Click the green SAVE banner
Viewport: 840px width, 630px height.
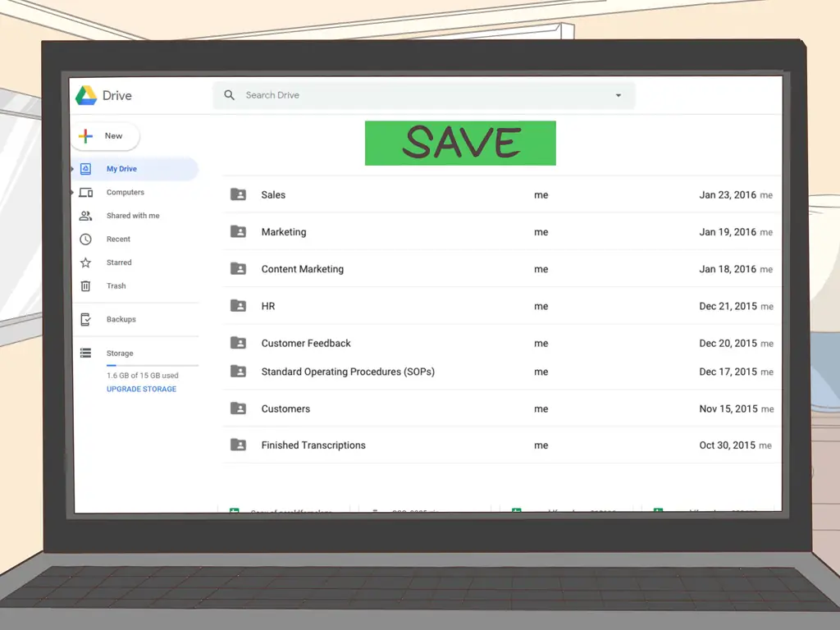460,143
